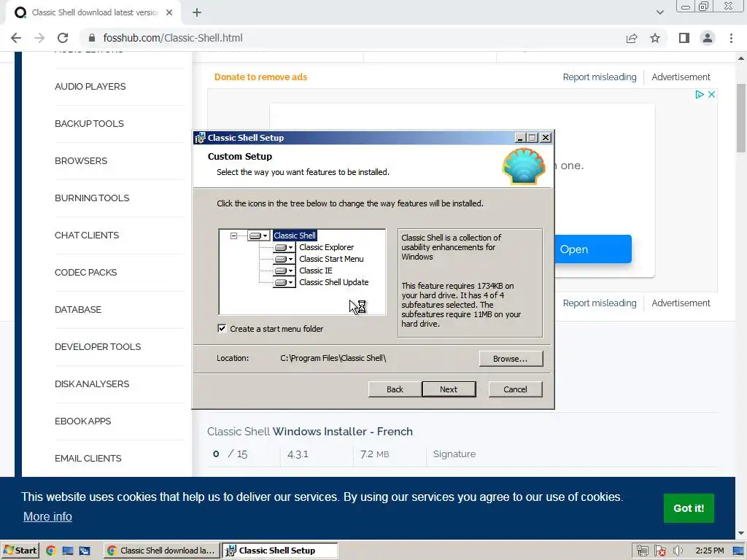The width and height of the screenshot is (747, 560).
Task: Click the AdChoices triangle icon
Action: point(700,94)
